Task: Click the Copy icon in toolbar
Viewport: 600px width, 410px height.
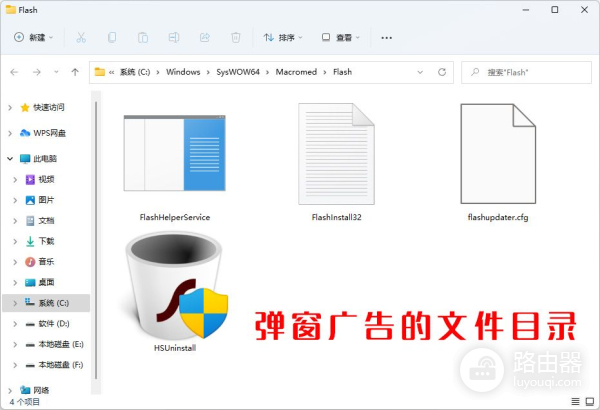Action: tap(112, 38)
